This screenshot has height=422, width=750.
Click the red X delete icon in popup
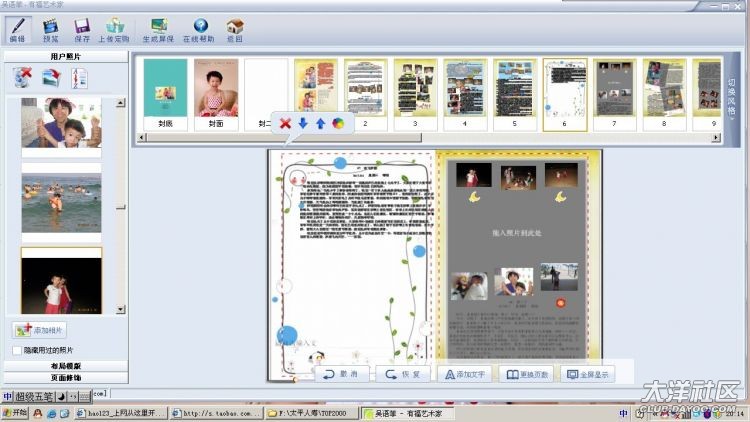point(285,123)
